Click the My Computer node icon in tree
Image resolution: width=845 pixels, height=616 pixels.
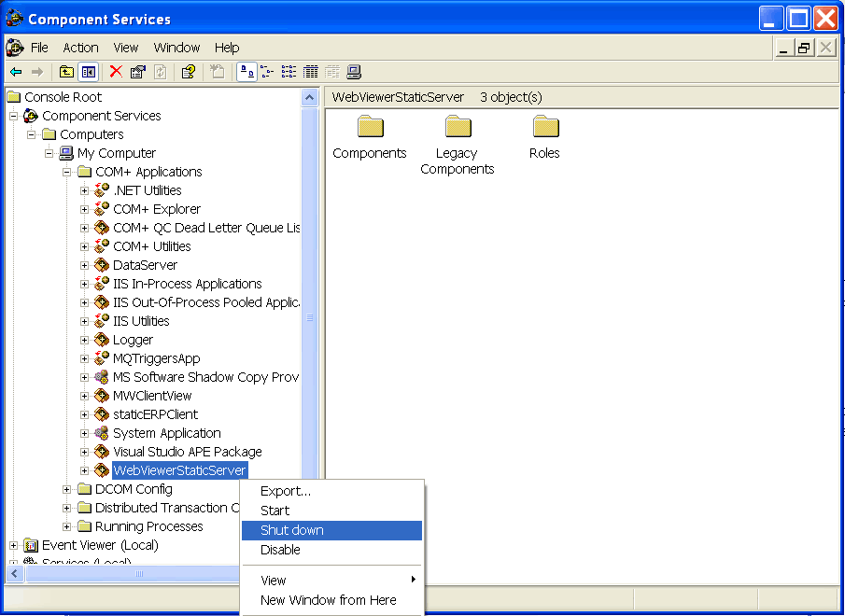coord(65,153)
